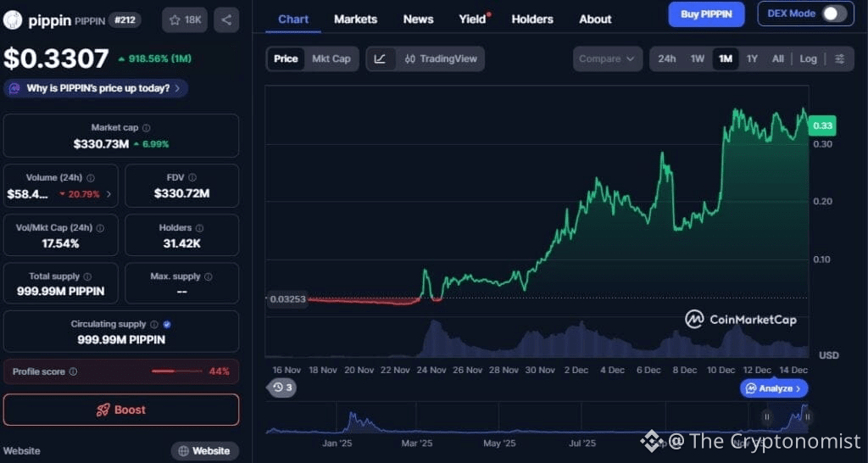Select Mkt Cap chart view
The image size is (868, 463).
click(331, 59)
